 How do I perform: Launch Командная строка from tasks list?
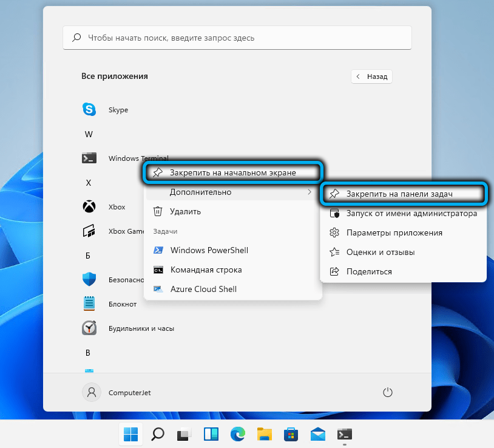click(x=206, y=270)
